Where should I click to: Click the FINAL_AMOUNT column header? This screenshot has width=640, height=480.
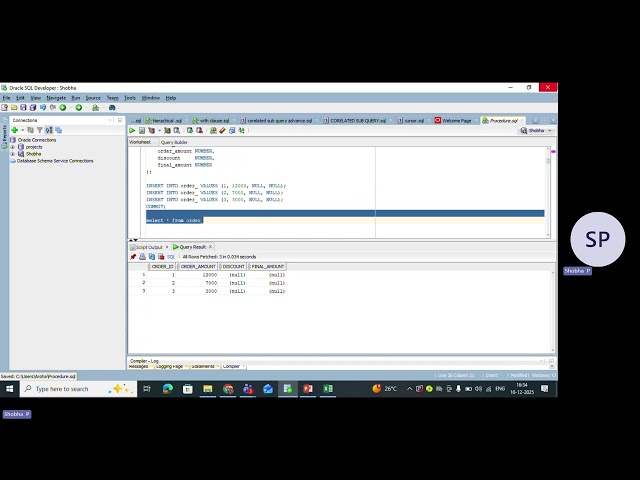pyautogui.click(x=267, y=267)
